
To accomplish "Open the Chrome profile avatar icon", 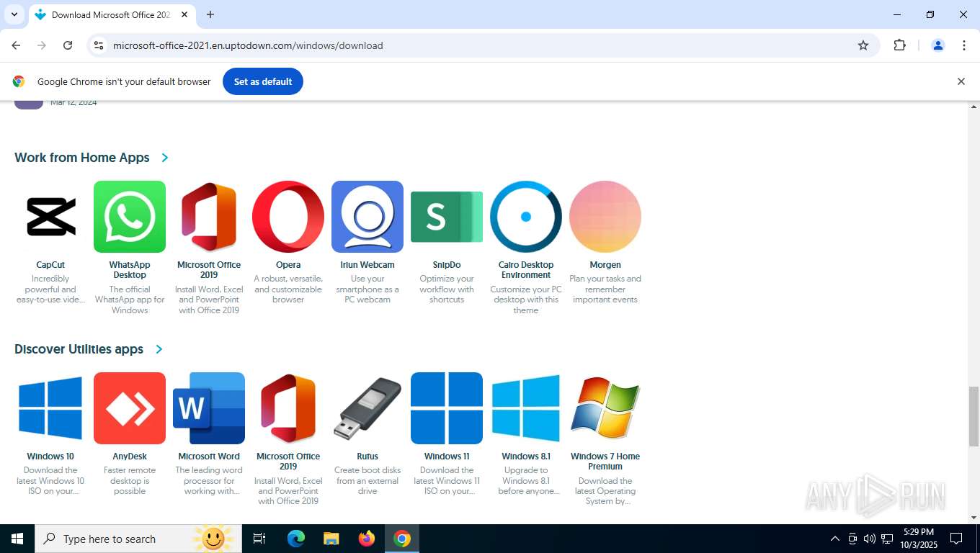I will pos(938,45).
